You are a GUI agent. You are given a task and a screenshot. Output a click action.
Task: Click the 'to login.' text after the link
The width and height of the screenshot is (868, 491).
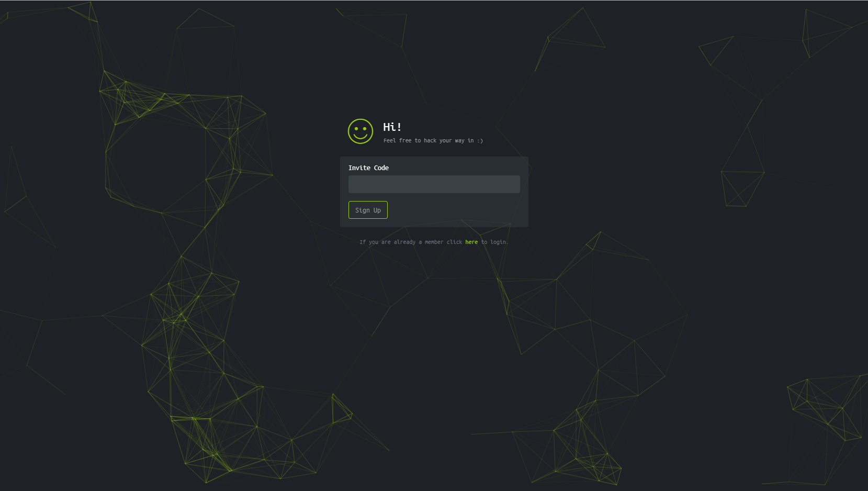tap(494, 242)
